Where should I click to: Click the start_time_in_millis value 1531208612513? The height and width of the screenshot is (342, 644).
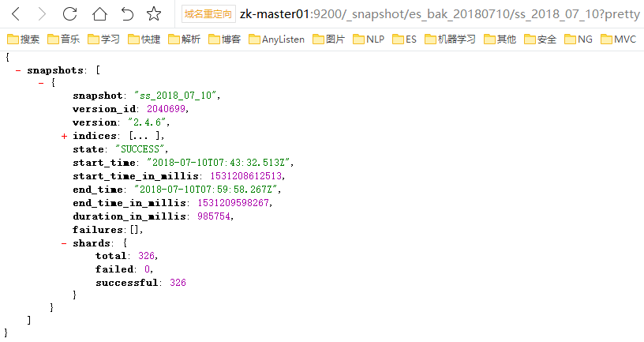(x=246, y=176)
